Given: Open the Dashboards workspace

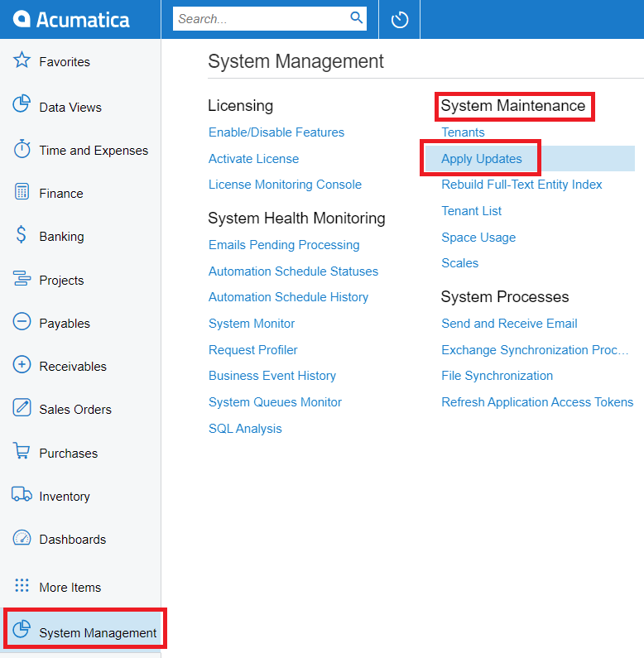Looking at the screenshot, I should pos(73,540).
